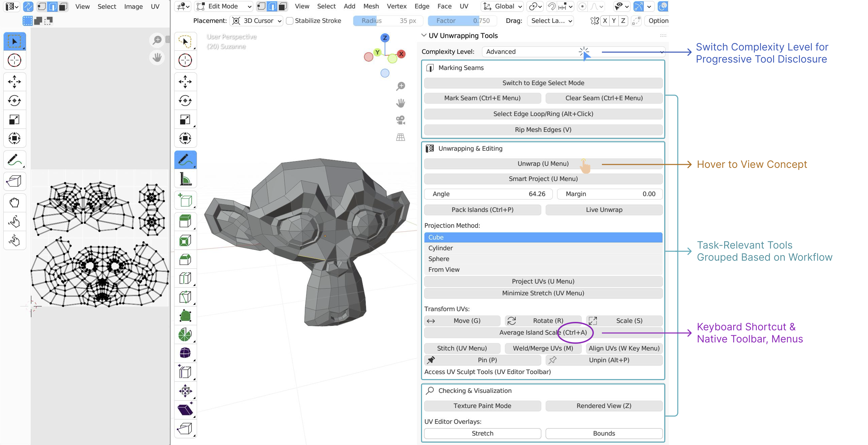Toggle the Stretch overlay option
This screenshot has width=868, height=445.
482,433
